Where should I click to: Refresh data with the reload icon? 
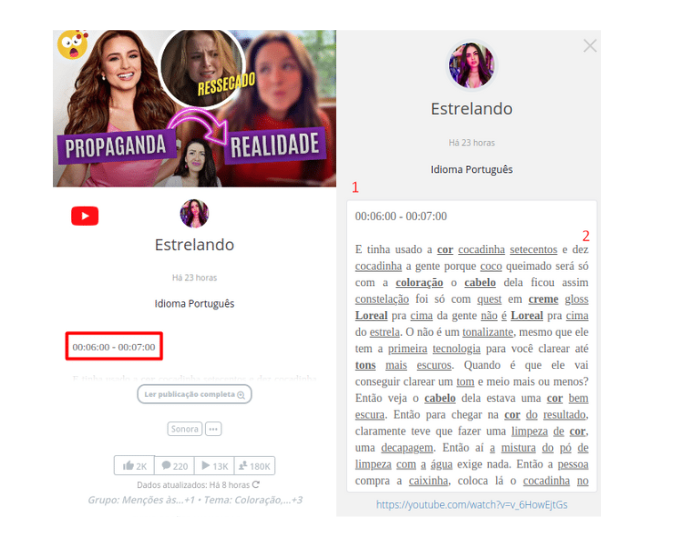pyautogui.click(x=256, y=485)
